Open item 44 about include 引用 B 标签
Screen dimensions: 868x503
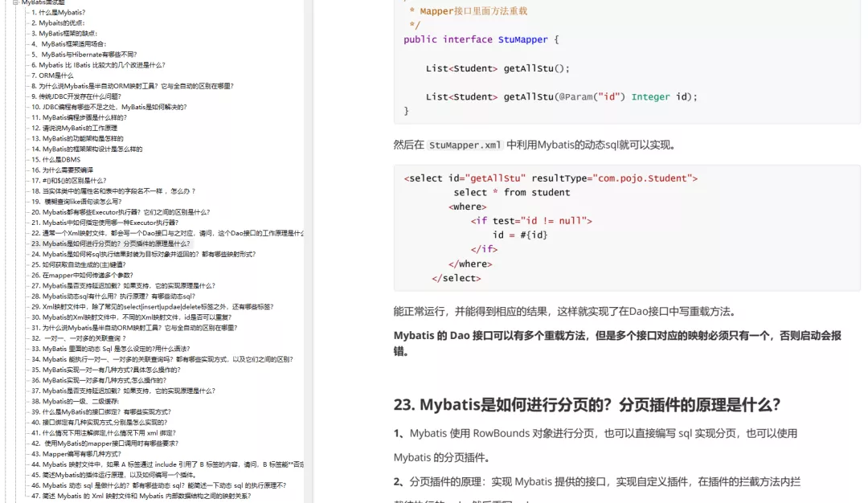pyautogui.click(x=167, y=464)
